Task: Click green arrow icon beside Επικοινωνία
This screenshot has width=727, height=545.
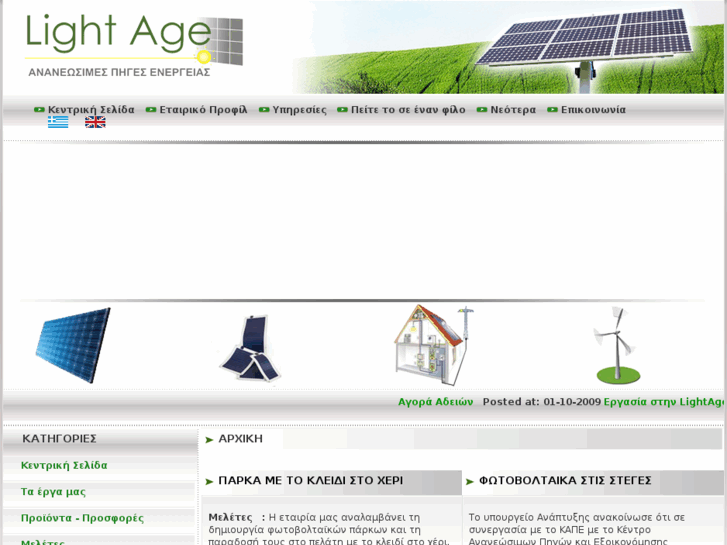Action: pyautogui.click(x=552, y=110)
